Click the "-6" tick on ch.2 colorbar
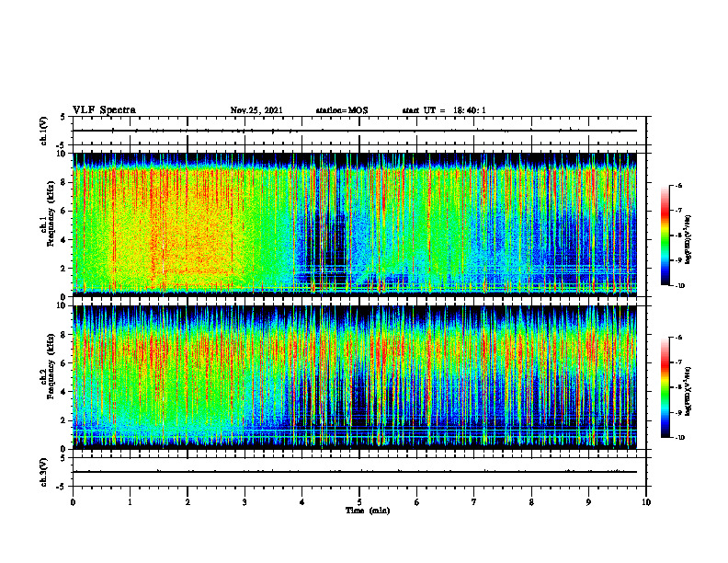 [x=678, y=338]
